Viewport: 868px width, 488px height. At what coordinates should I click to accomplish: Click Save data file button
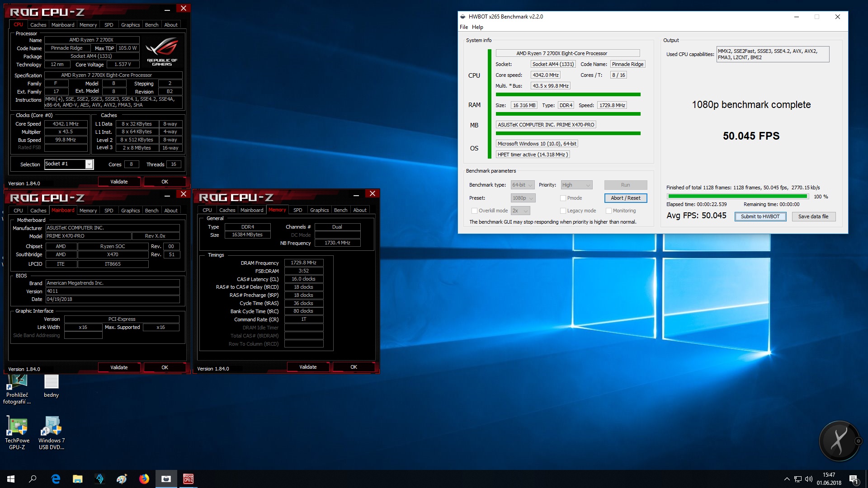click(x=813, y=216)
